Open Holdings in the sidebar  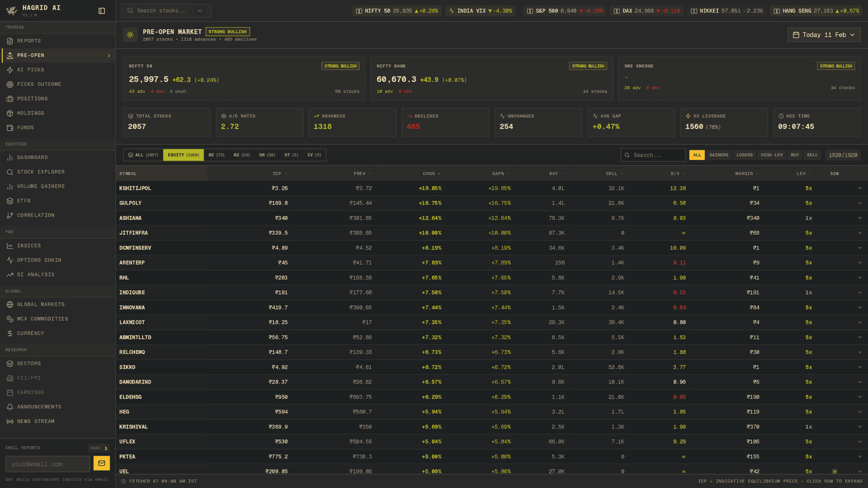tap(58, 113)
